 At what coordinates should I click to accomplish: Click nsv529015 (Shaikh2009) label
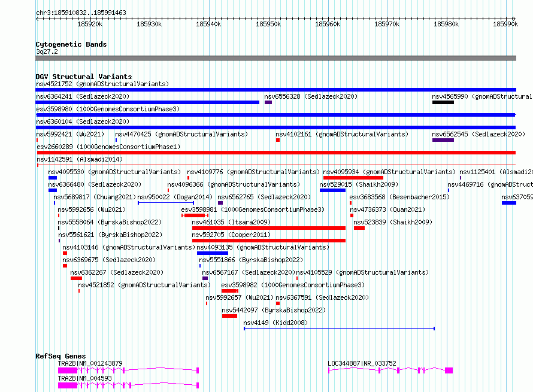tap(359, 184)
